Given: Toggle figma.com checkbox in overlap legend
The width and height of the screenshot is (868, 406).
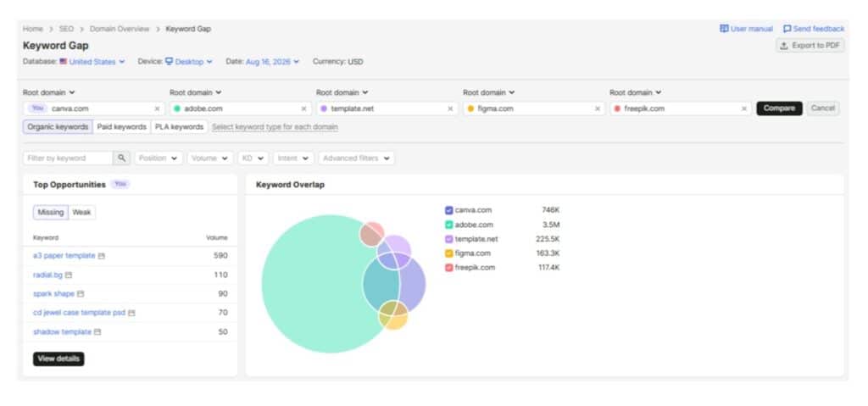Looking at the screenshot, I should [x=449, y=253].
